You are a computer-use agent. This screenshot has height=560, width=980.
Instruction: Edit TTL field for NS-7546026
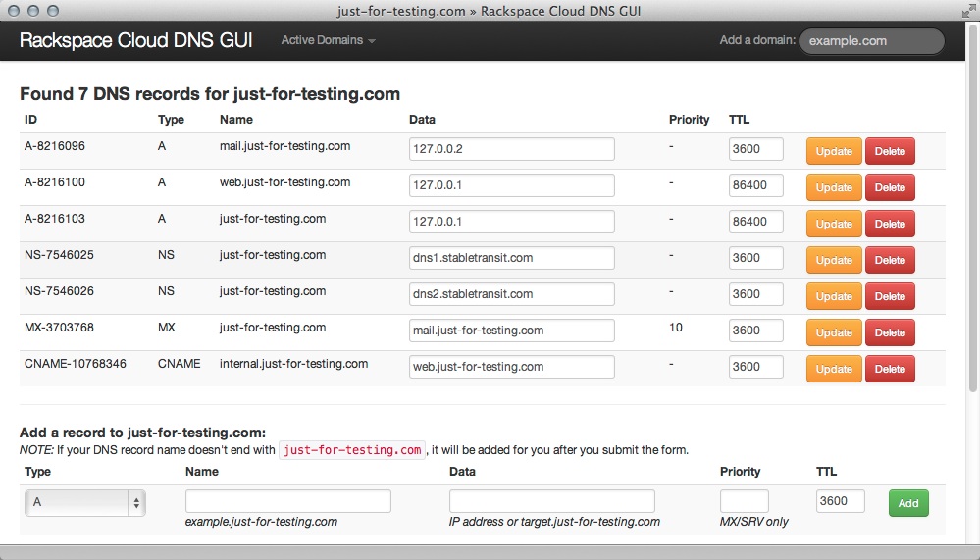755,294
